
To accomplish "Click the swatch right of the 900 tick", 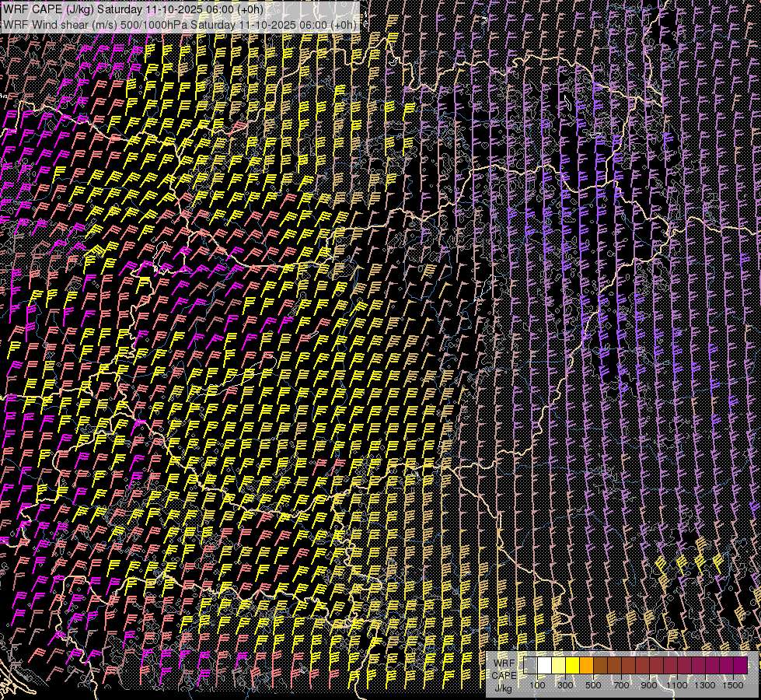I will coord(656,666).
